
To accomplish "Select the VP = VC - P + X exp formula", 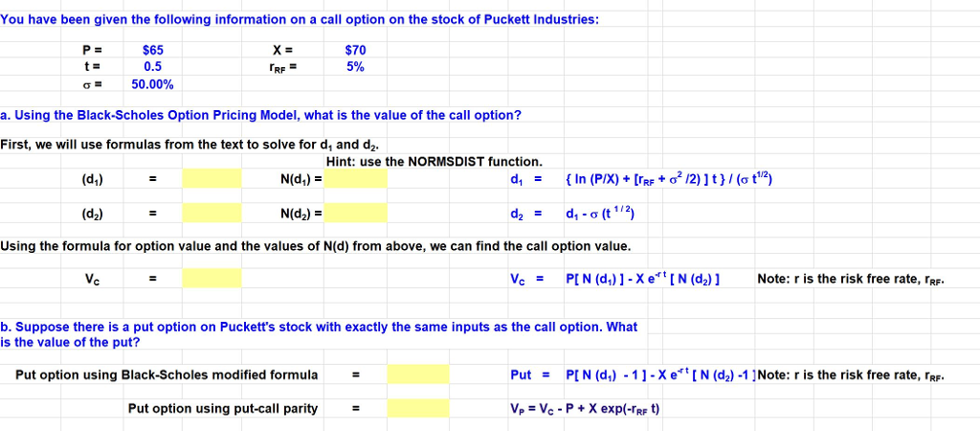I will 585,409.
